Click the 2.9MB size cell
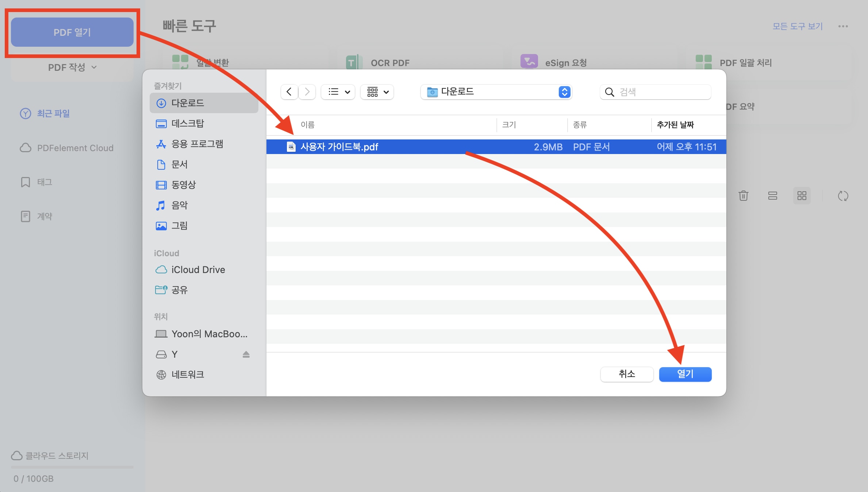This screenshot has width=868, height=492. tap(548, 147)
